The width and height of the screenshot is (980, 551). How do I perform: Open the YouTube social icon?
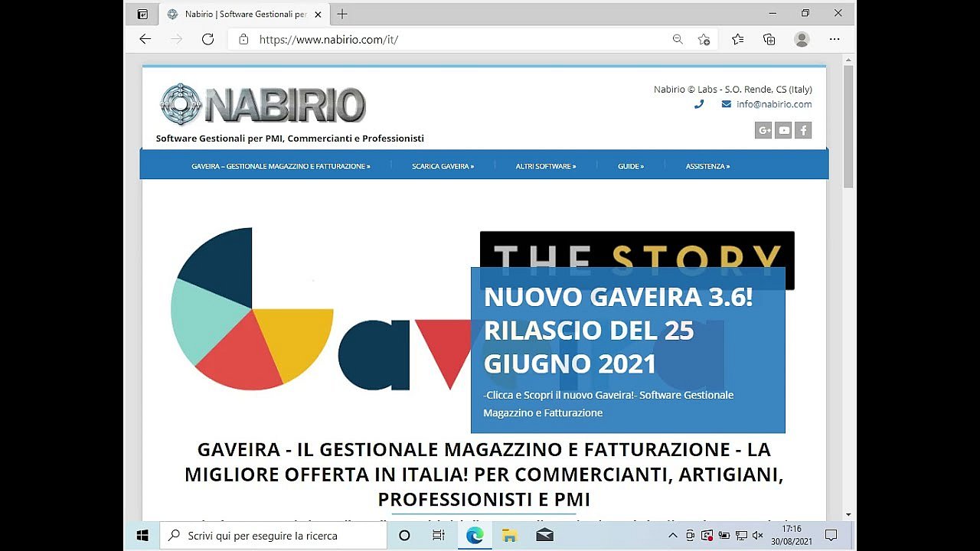pyautogui.click(x=783, y=131)
